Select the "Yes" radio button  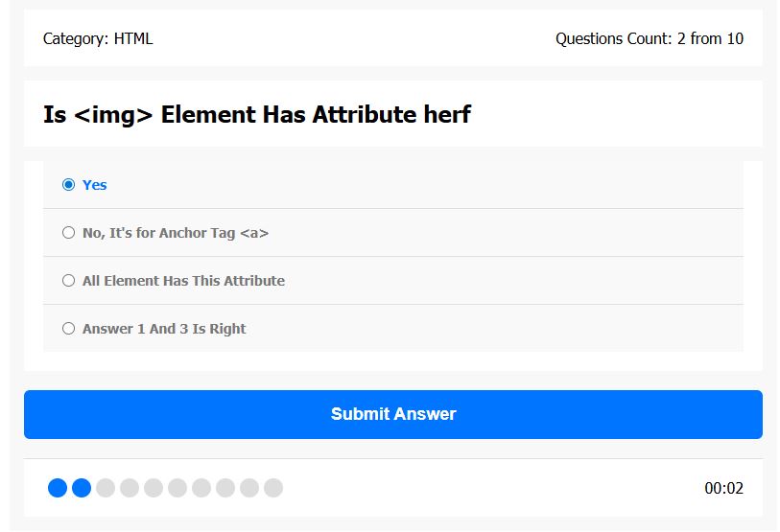click(68, 185)
